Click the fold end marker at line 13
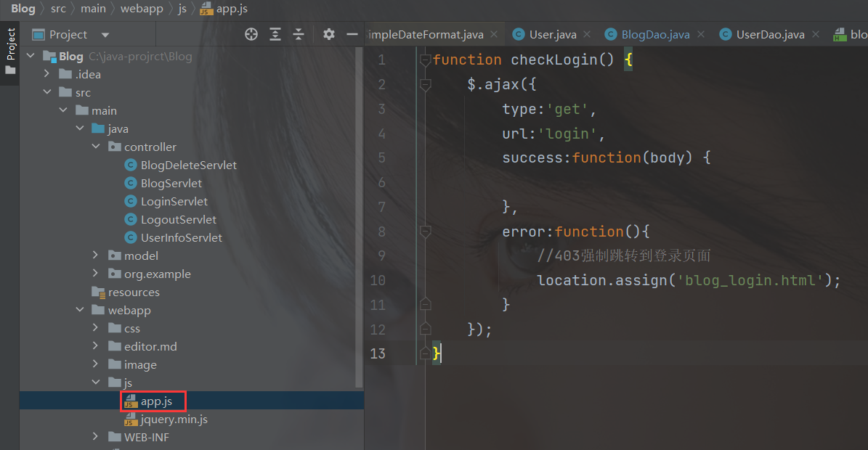Screen dimensions: 868x450 coord(425,353)
